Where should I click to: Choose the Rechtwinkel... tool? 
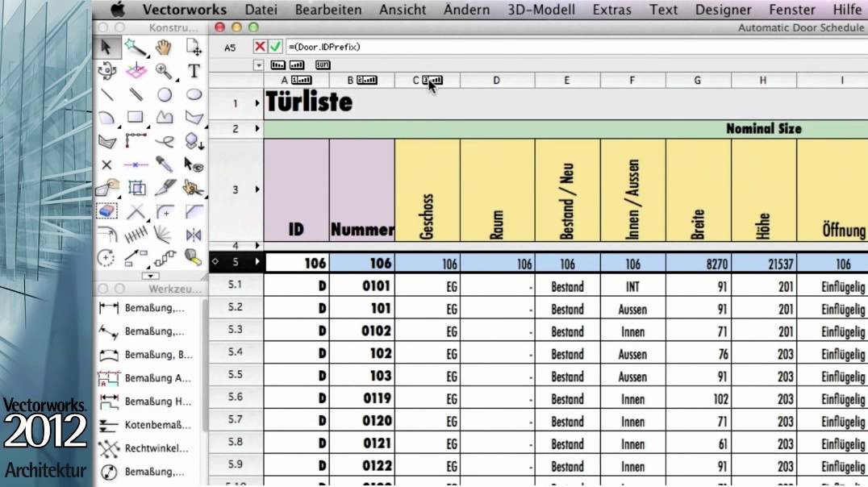[x=145, y=448]
